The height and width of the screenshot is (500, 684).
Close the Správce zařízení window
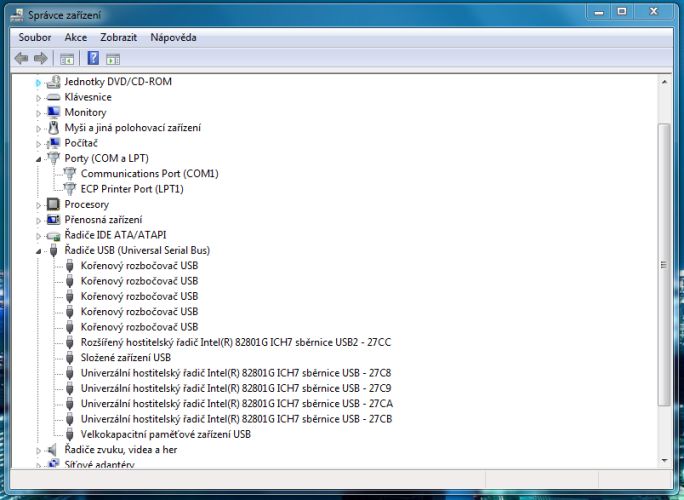coord(653,12)
